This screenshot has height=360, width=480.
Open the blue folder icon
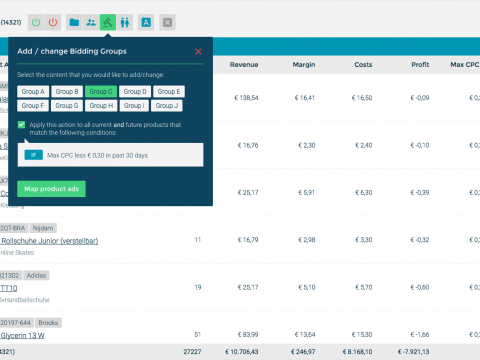point(74,22)
